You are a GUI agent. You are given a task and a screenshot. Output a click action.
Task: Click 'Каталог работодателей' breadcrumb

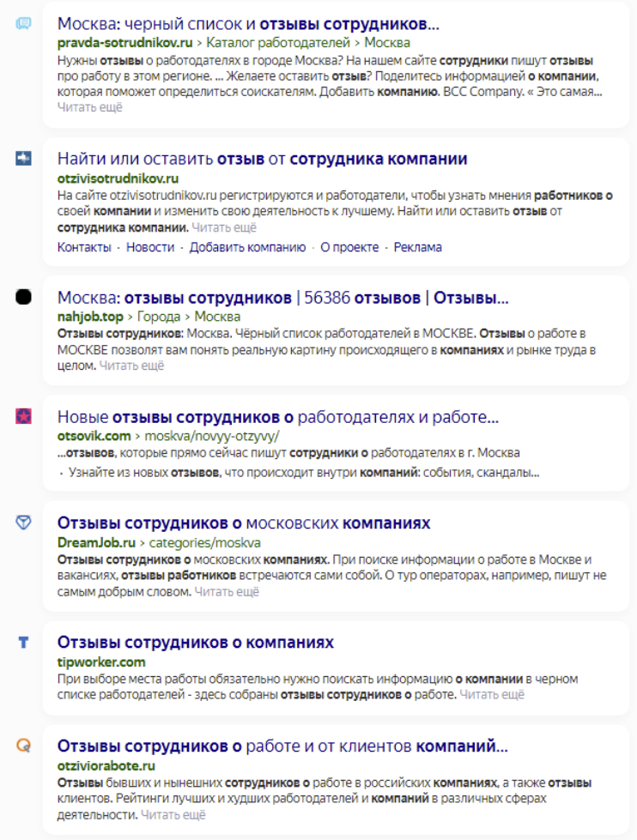278,43
